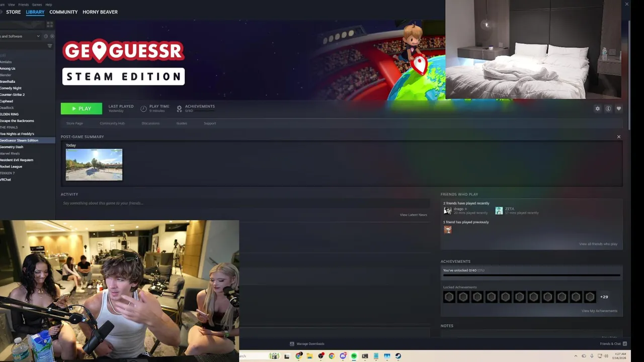Select Geometry Dash in the library list
Viewport: 644px width, 362px height.
(x=12, y=147)
